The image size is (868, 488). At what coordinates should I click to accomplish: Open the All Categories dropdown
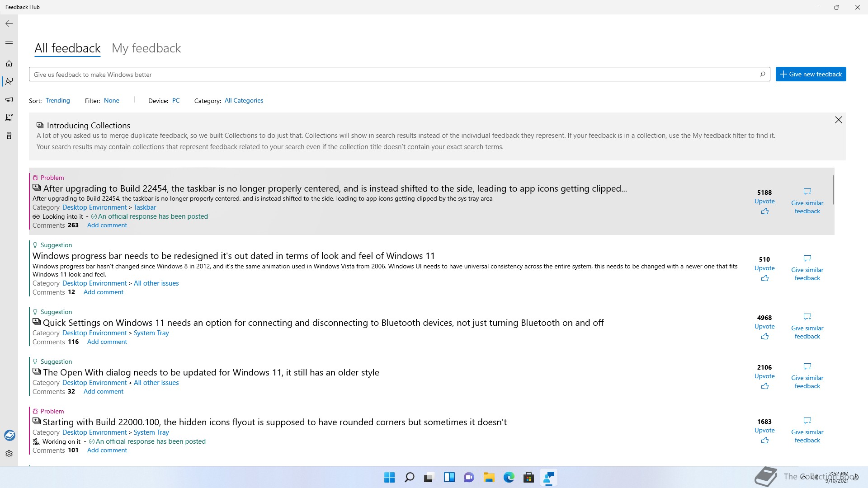pyautogui.click(x=244, y=100)
